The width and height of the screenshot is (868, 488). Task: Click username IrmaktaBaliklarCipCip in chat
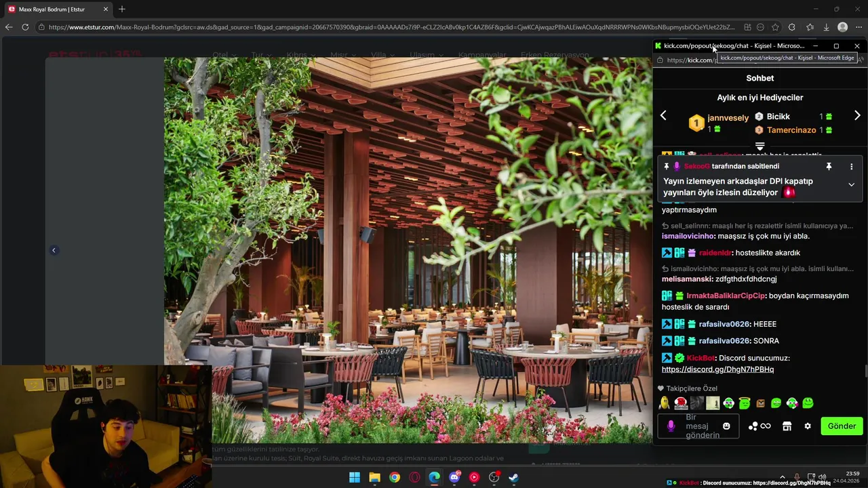(726, 296)
